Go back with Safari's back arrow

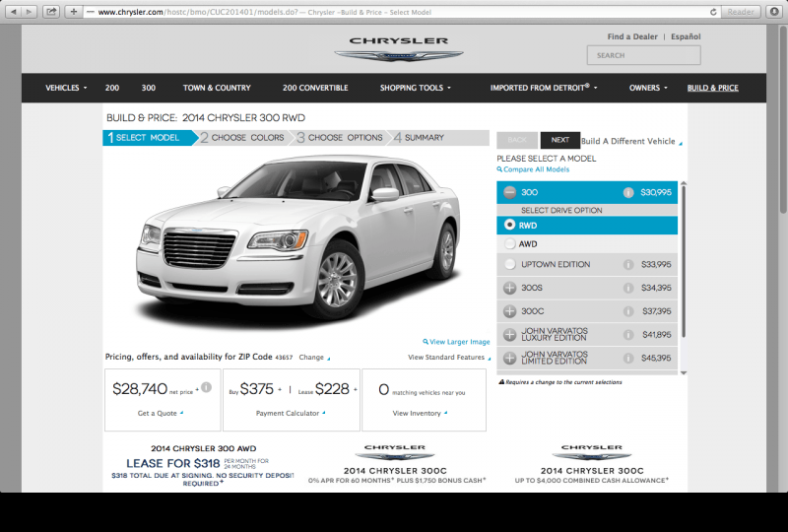[x=14, y=12]
